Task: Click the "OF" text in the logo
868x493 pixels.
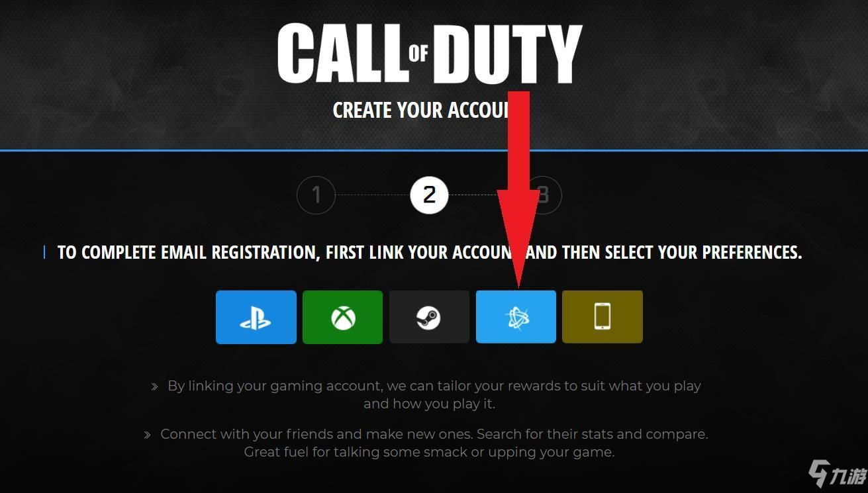Action: tap(418, 53)
